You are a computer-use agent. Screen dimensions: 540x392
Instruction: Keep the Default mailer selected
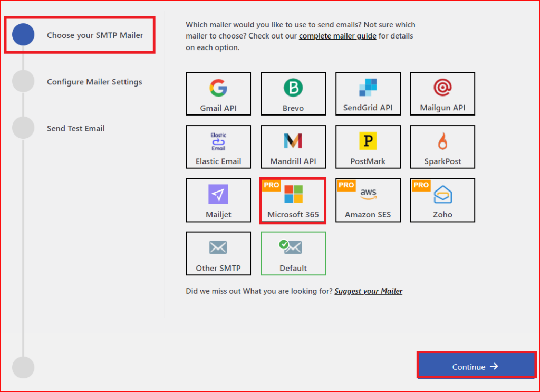pos(293,253)
